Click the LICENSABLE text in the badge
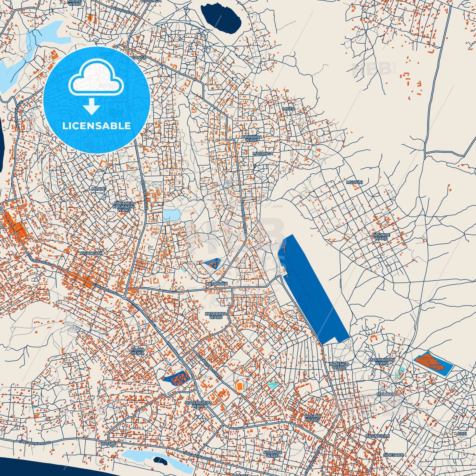The image size is (476, 476). click(97, 126)
